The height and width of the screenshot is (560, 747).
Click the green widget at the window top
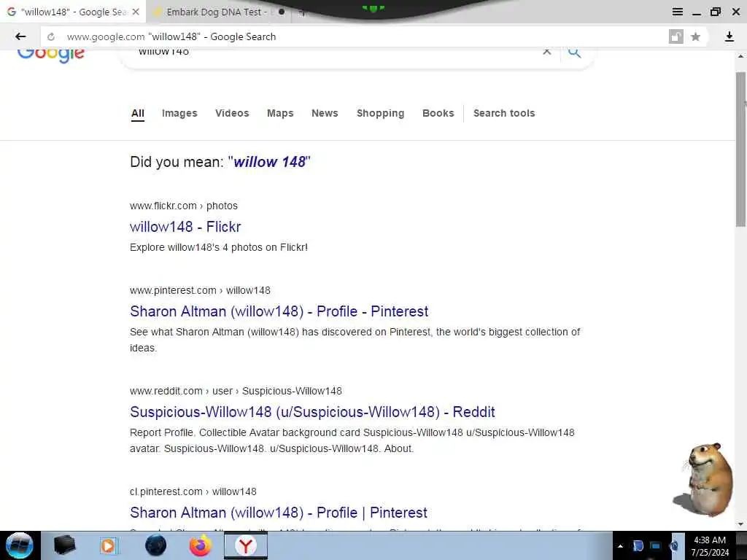373,8
